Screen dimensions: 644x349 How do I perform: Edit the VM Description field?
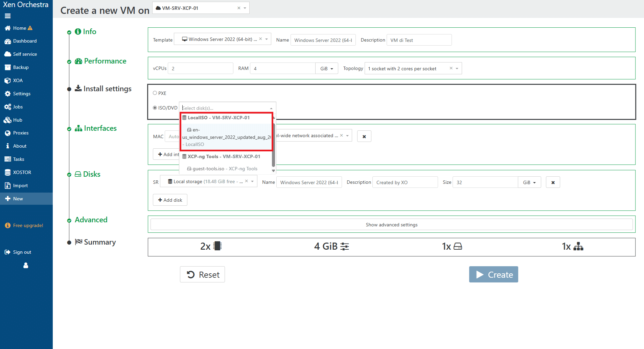[x=419, y=40]
